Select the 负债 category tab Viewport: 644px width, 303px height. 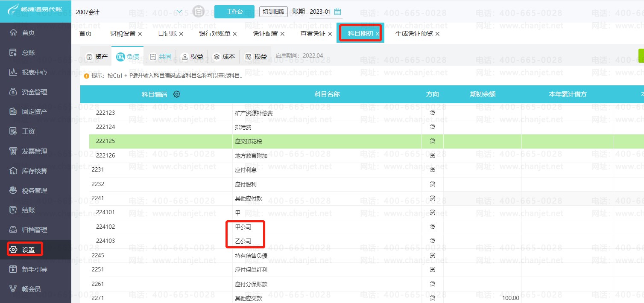point(128,57)
